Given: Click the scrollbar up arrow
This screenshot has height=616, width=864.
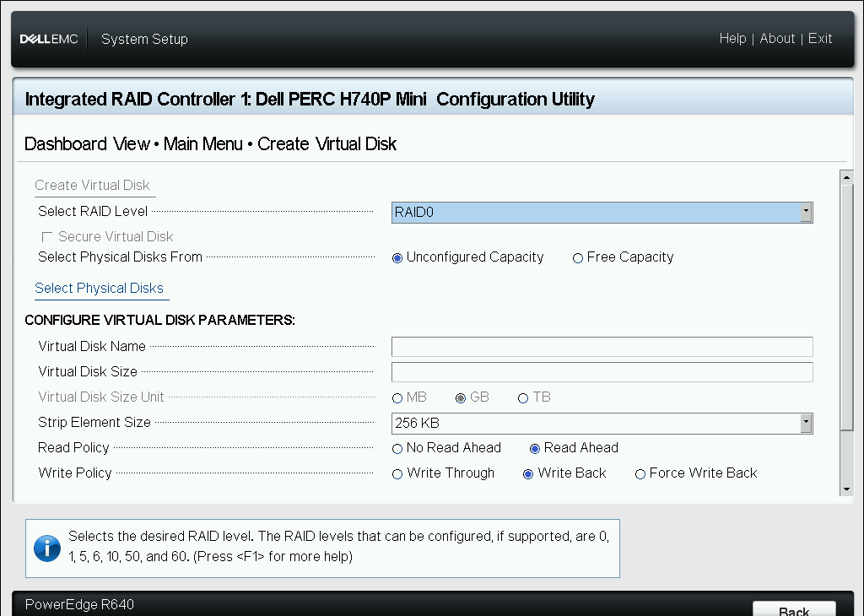Looking at the screenshot, I should [846, 176].
